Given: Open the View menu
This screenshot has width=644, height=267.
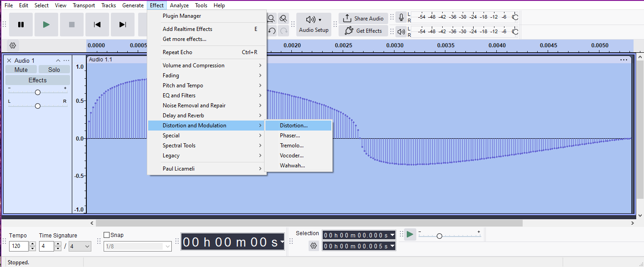Looking at the screenshot, I should point(60,5).
